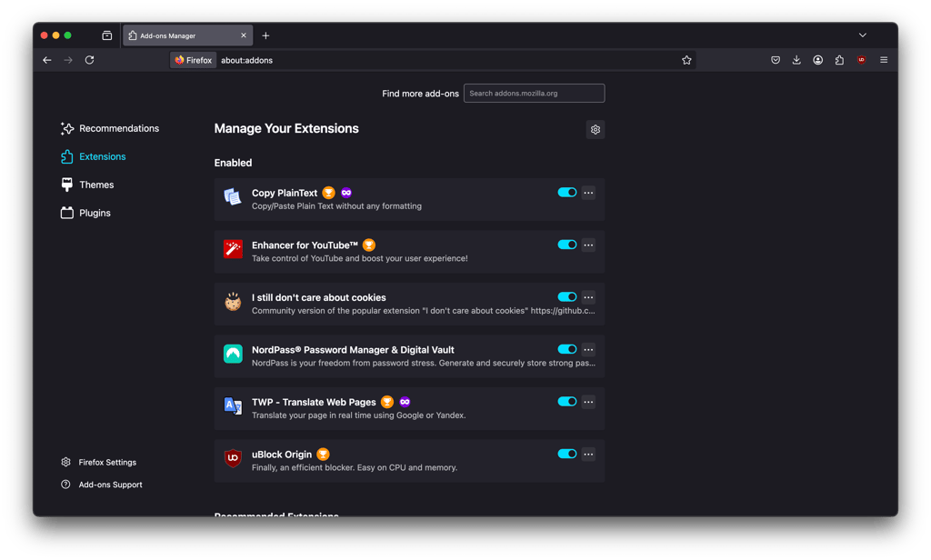931x560 pixels.
Task: Click the Enhancer for YouTube wand icon
Action: click(233, 249)
